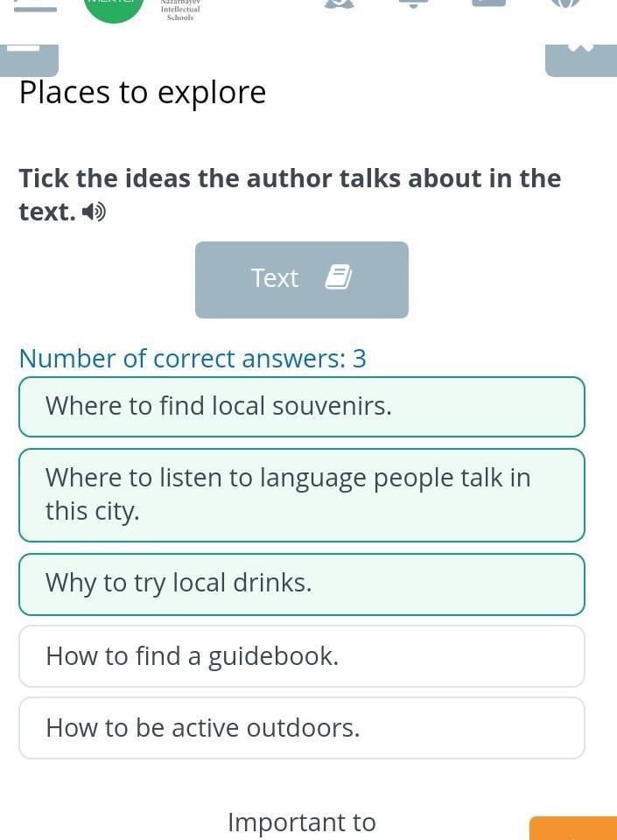Click the book icon on the Text button
The width and height of the screenshot is (617, 840).
pyautogui.click(x=338, y=278)
